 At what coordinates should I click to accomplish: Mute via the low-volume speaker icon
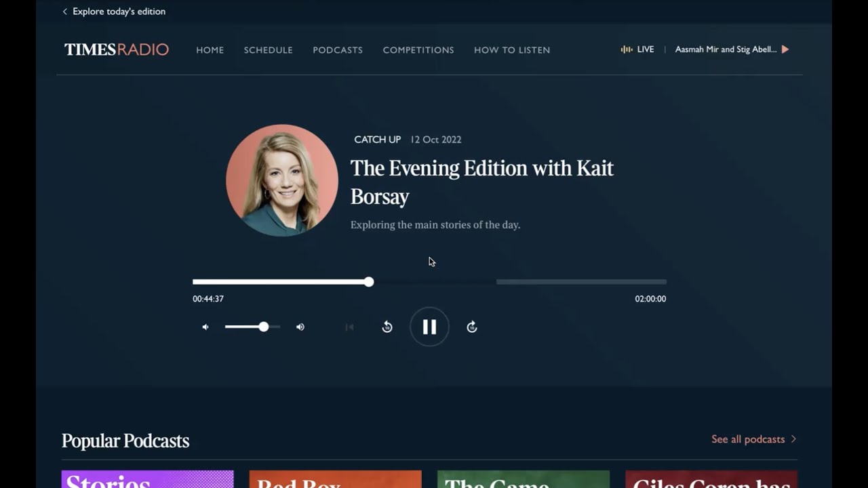click(x=205, y=327)
